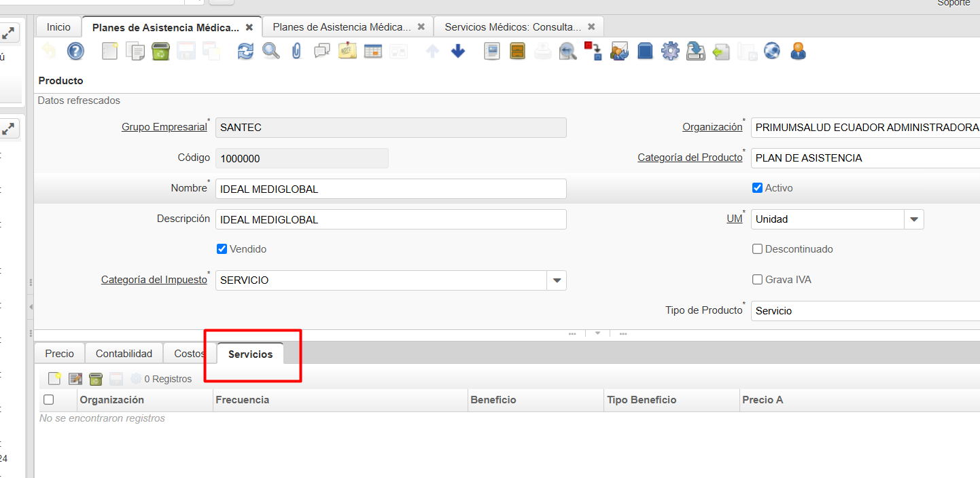Click the green delete record bin icon
The width and height of the screenshot is (980, 478).
pos(160,51)
